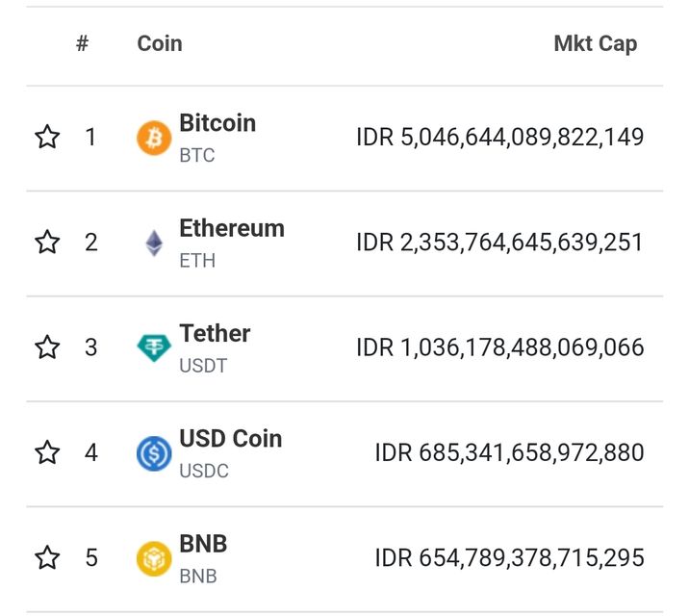
Task: Favorite Bitcoin with its star
Action: point(47,137)
